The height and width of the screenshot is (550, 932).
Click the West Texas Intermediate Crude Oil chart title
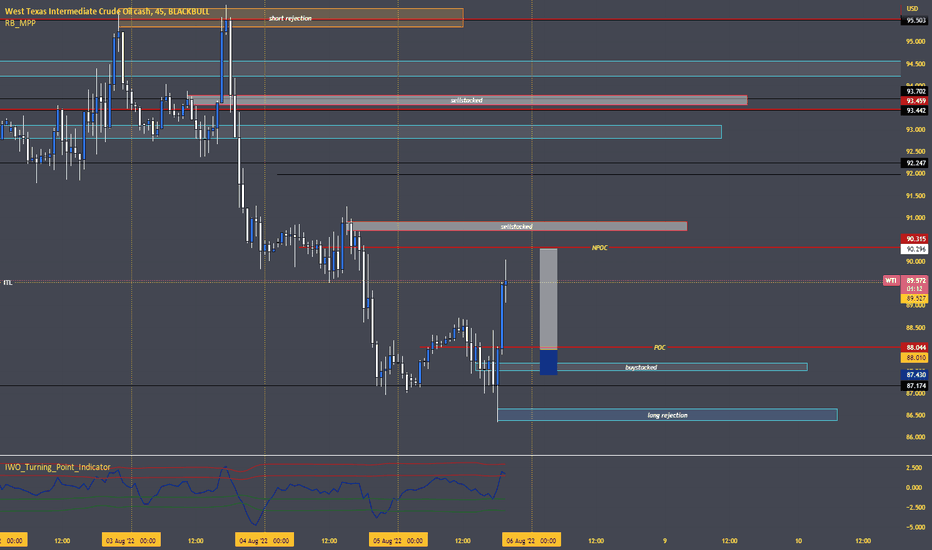107,11
